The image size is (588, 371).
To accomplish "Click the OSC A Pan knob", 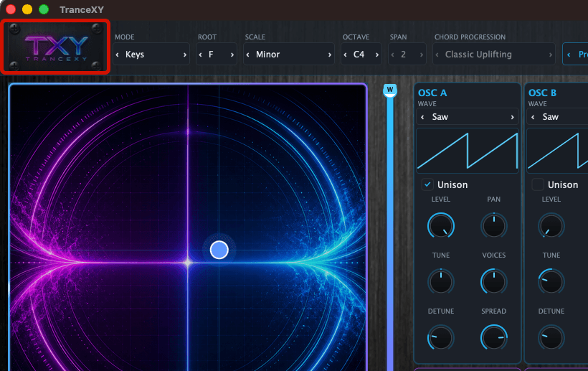I will pos(494,226).
